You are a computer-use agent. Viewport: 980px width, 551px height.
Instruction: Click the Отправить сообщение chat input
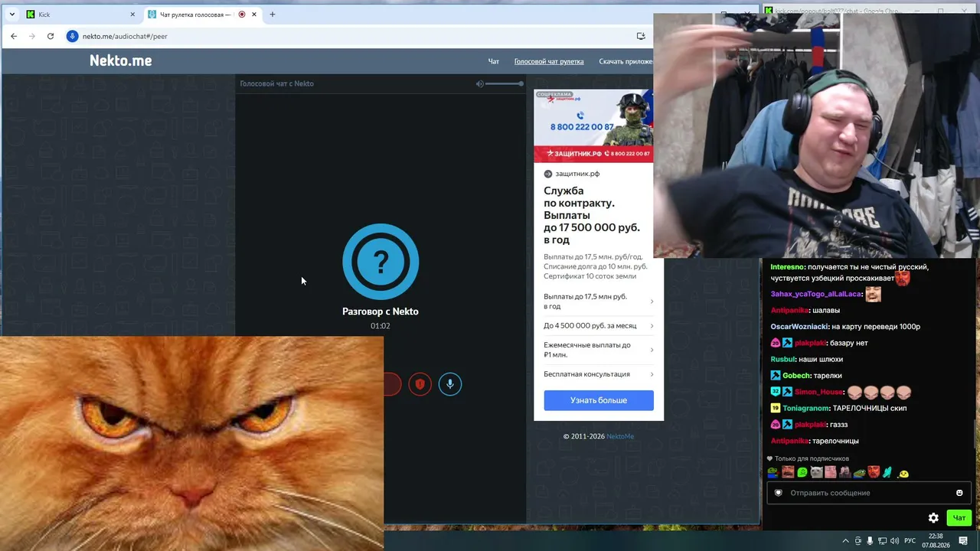click(x=869, y=493)
